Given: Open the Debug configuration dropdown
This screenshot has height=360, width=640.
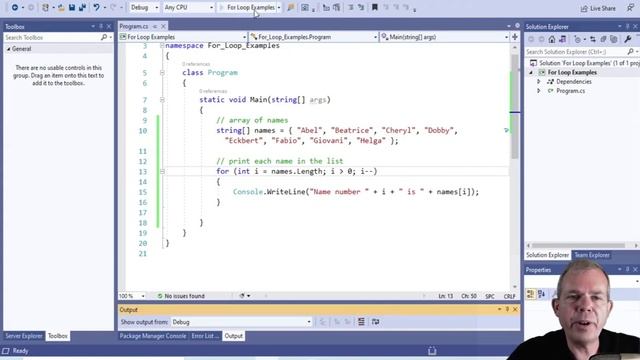Looking at the screenshot, I should coord(144,7).
